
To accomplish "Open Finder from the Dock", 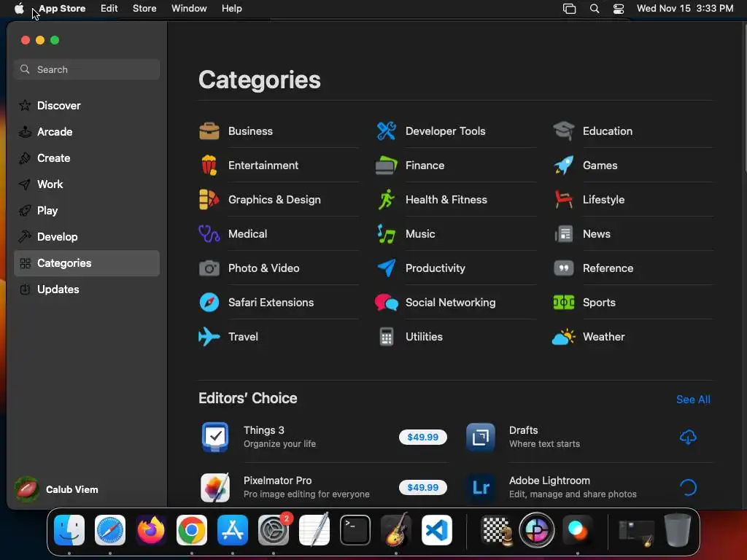I will coord(69,530).
